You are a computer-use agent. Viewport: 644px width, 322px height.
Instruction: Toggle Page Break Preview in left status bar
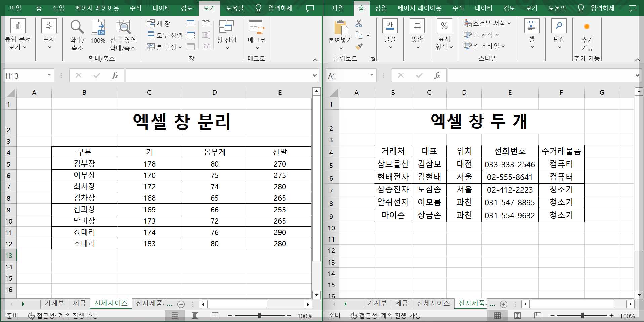click(x=214, y=315)
